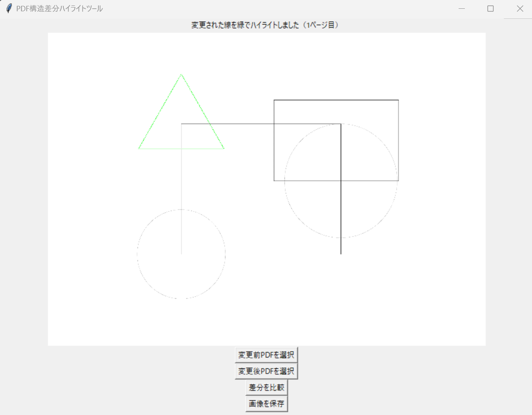Click the bottom-right corner of the green triangle
Viewport: 532px width, 415px height.
click(224, 148)
